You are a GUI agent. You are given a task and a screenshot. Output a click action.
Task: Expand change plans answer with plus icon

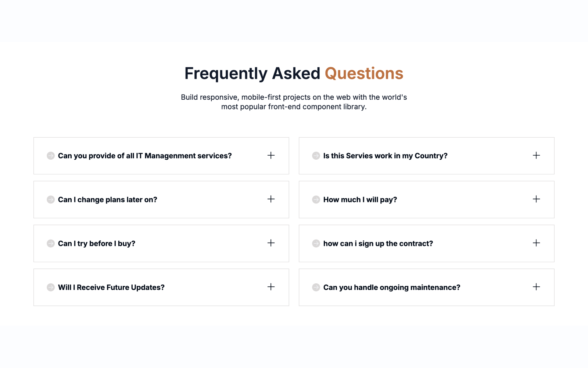[271, 199]
